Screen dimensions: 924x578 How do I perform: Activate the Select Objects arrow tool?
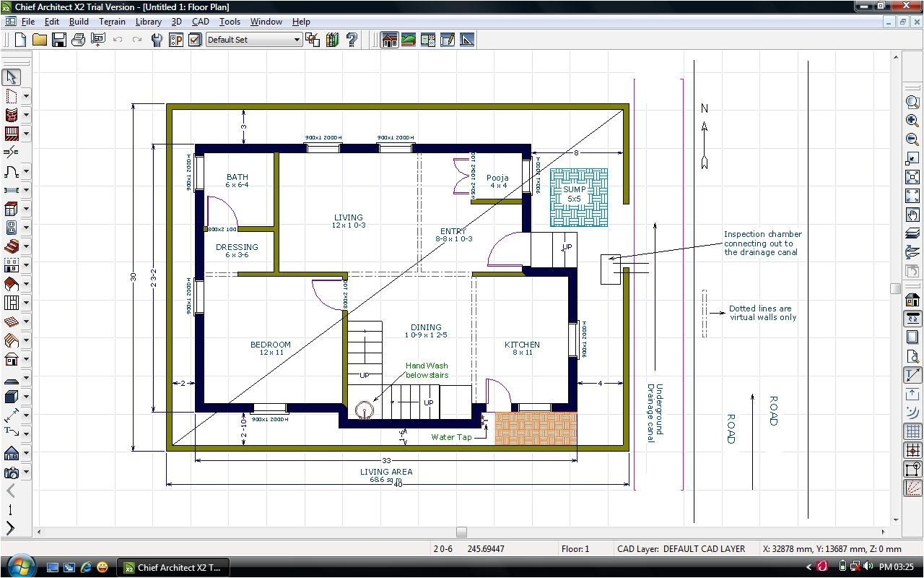[x=12, y=77]
